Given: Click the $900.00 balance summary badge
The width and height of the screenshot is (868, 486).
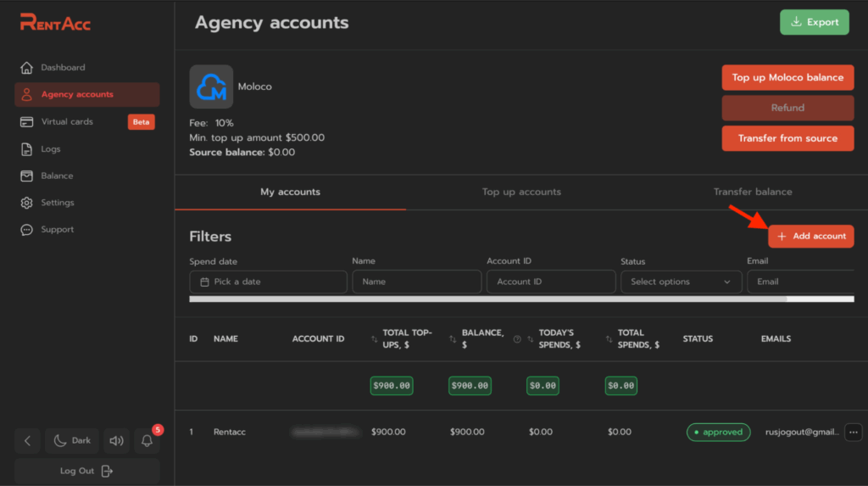Looking at the screenshot, I should [x=470, y=386].
